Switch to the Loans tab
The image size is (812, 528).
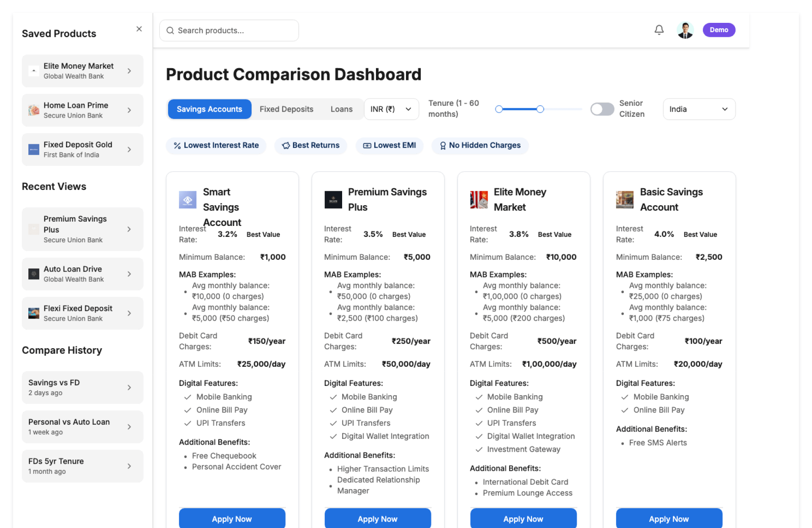341,109
